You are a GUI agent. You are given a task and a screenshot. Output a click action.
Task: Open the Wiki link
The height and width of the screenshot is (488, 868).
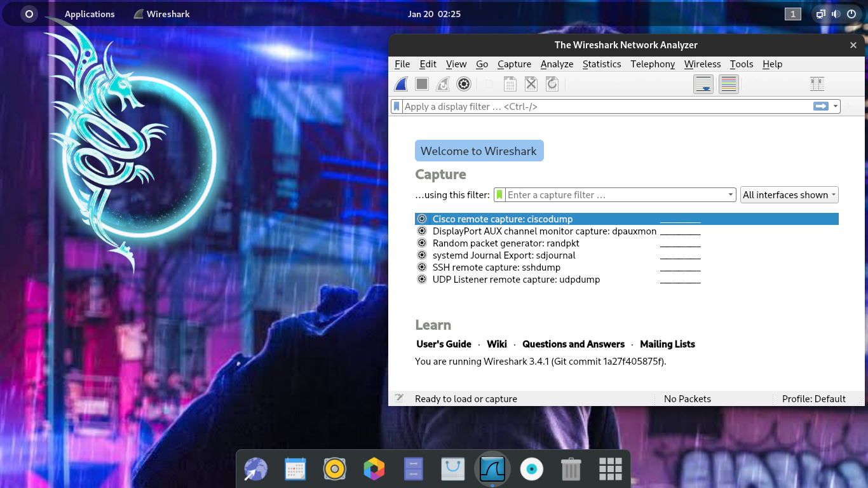[x=497, y=344]
